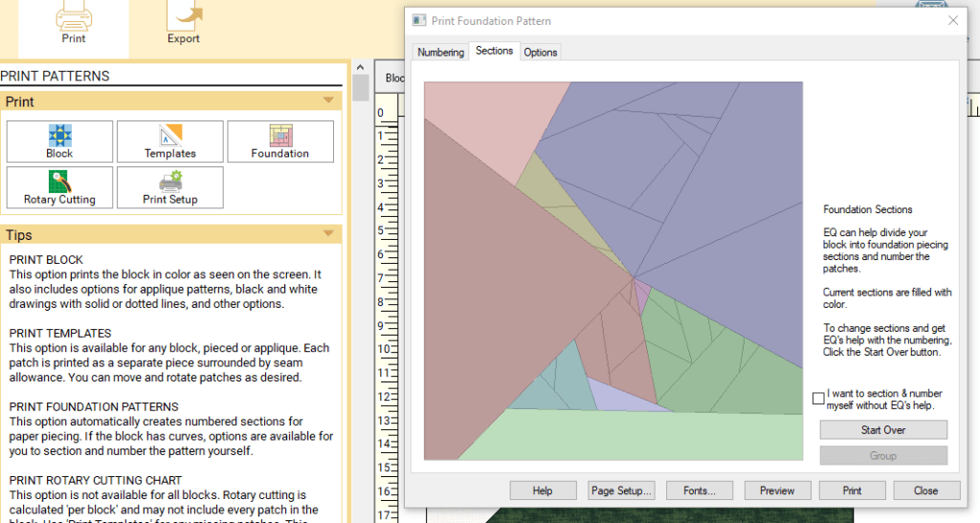The width and height of the screenshot is (980, 523).
Task: Click the Page Setup button
Action: coord(622,490)
